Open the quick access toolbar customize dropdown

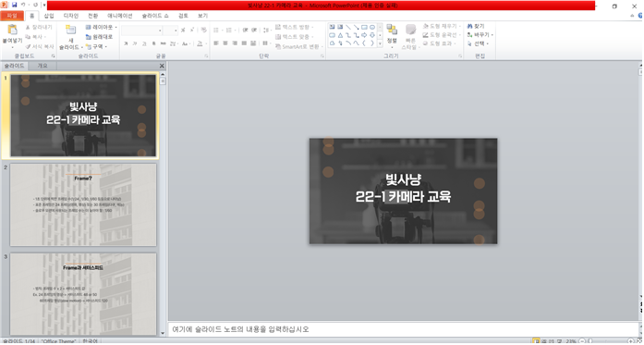tap(44, 6)
